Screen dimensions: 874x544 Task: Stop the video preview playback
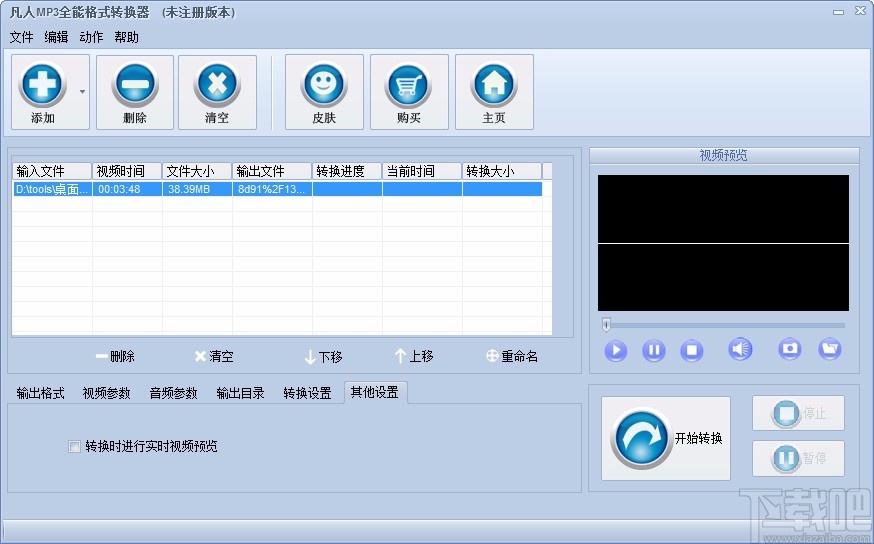click(x=692, y=351)
